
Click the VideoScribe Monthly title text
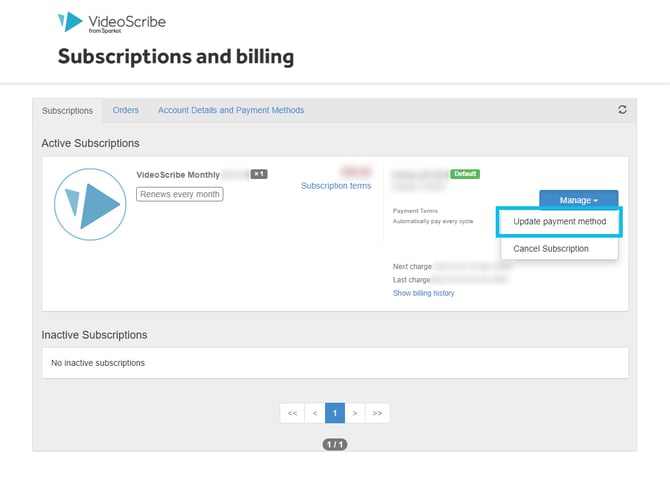coord(178,175)
